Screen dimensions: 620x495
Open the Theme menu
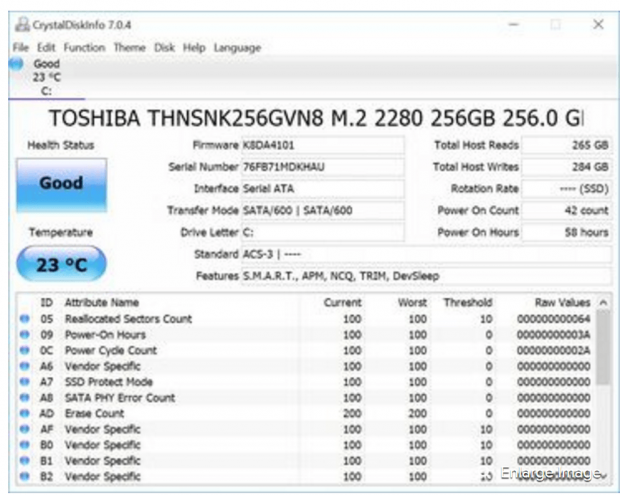coord(129,48)
